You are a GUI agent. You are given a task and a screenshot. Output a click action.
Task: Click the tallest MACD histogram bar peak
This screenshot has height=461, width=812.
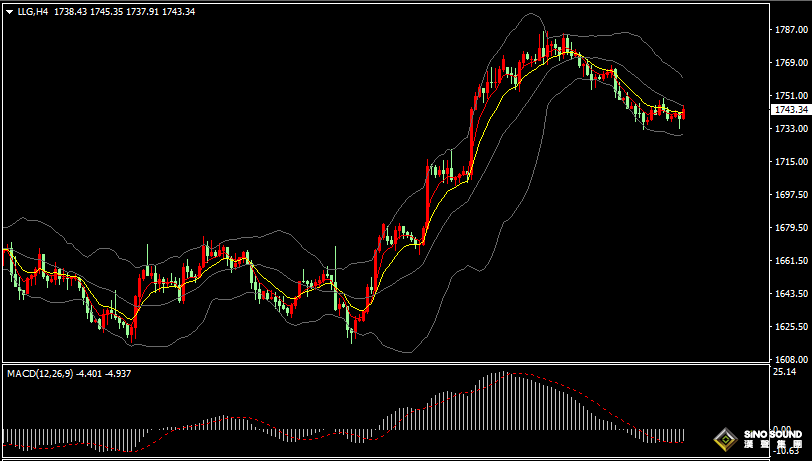pyautogui.click(x=503, y=376)
